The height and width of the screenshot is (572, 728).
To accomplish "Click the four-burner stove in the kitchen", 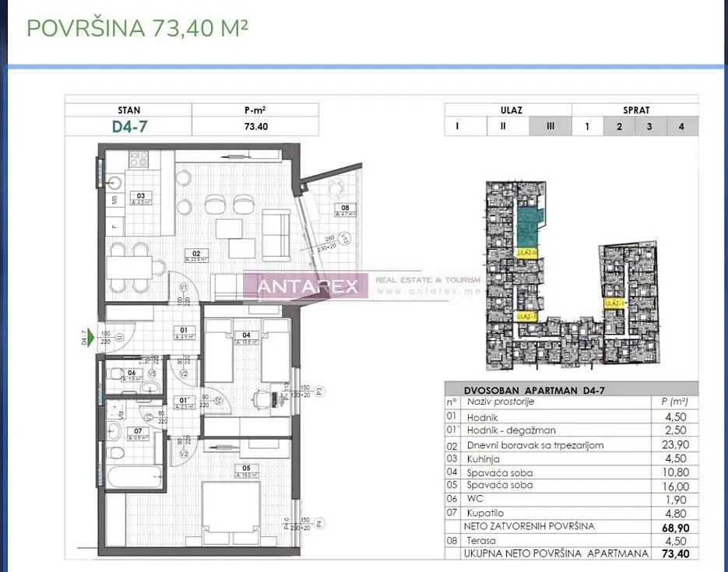I will [139, 160].
